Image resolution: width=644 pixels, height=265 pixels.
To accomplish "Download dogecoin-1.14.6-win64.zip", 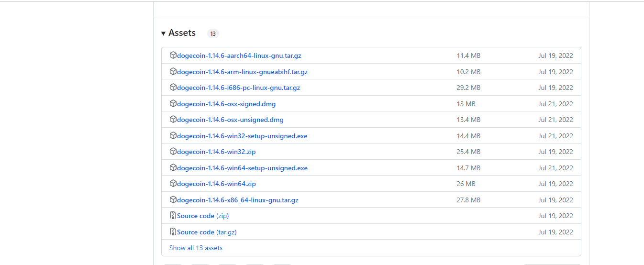I will pos(216,184).
